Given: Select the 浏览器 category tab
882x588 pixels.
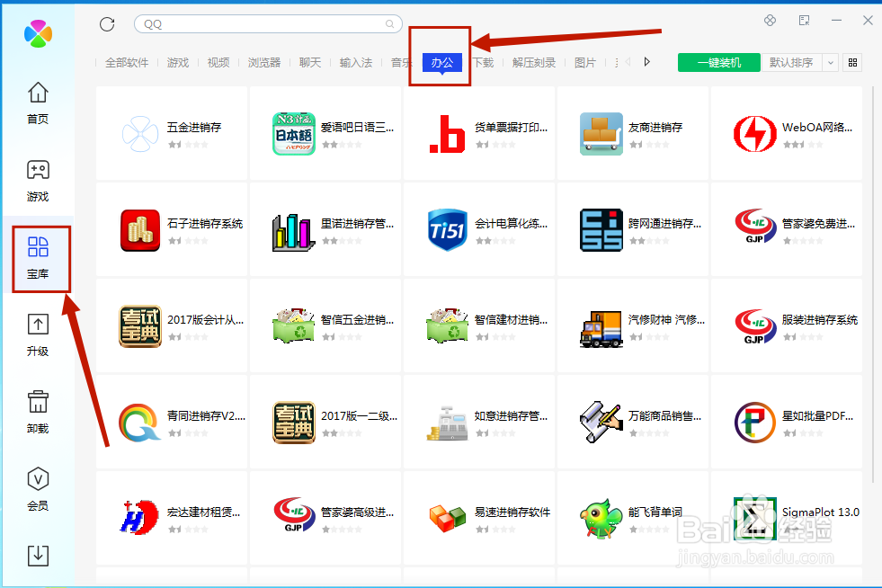Looking at the screenshot, I should pyautogui.click(x=263, y=62).
